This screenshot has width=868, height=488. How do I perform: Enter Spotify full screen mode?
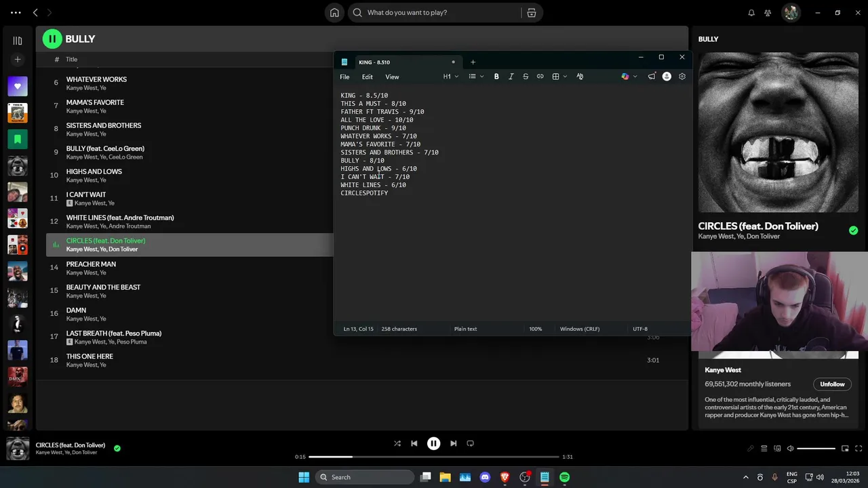[859, 448]
